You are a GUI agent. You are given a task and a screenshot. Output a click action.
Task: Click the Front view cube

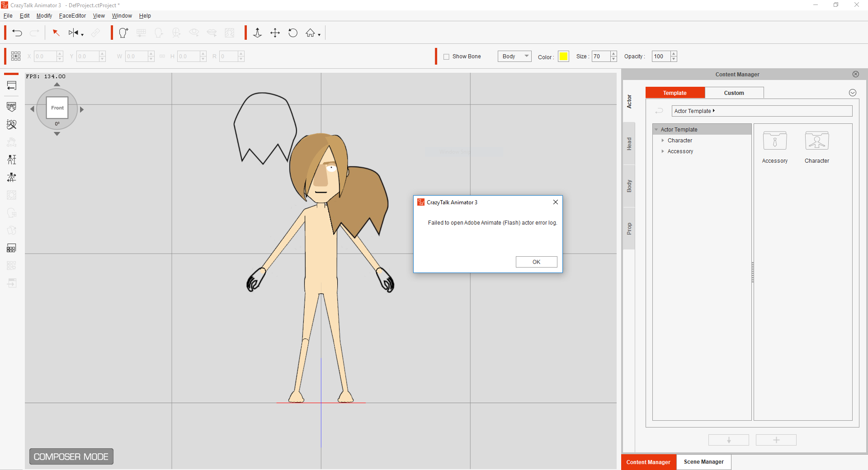point(57,108)
